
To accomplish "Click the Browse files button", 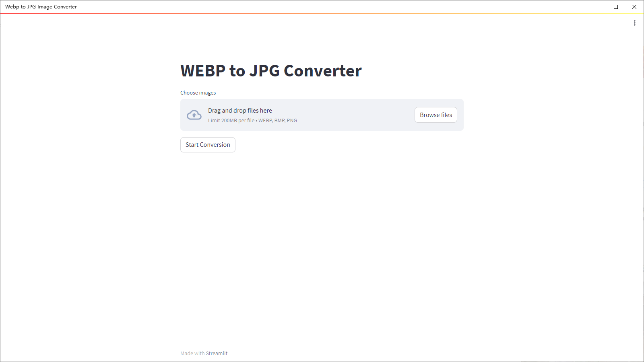I will tap(436, 115).
